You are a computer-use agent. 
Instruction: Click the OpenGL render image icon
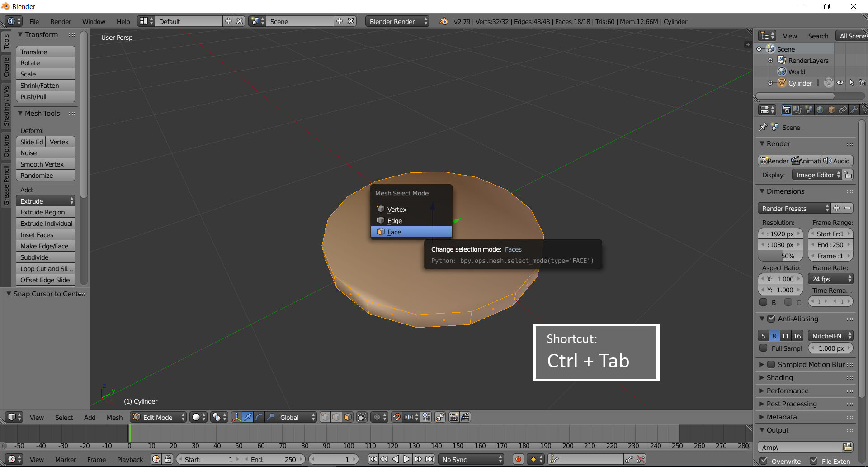click(x=454, y=417)
